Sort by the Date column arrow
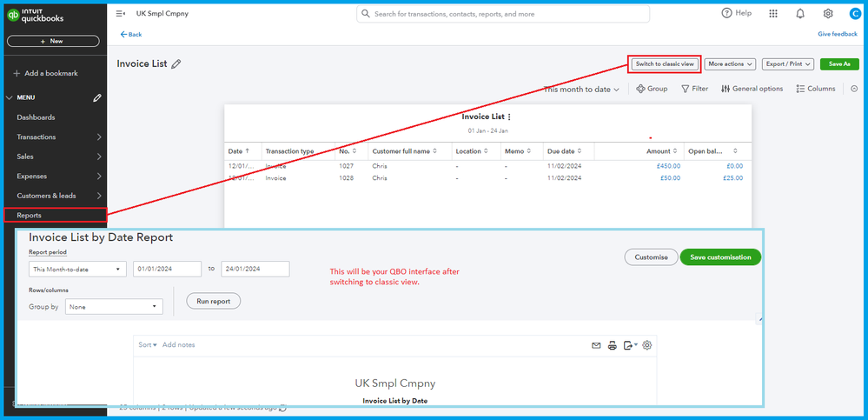 click(247, 150)
